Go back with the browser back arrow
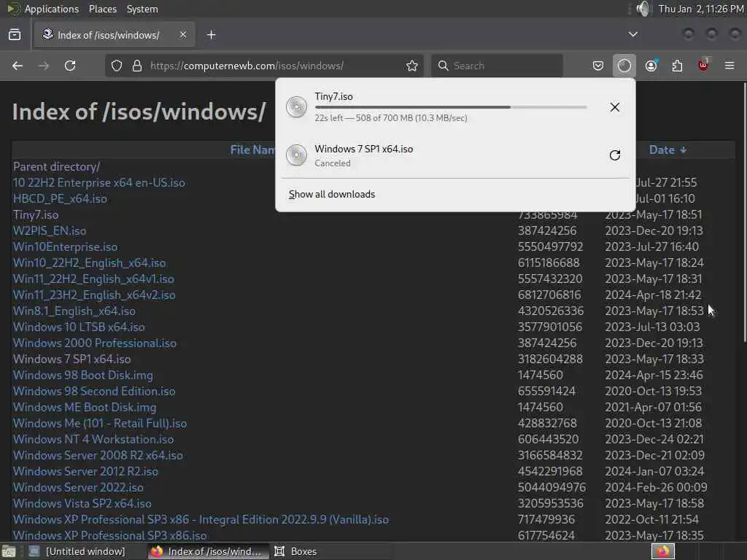This screenshot has height=560, width=747. [x=18, y=66]
